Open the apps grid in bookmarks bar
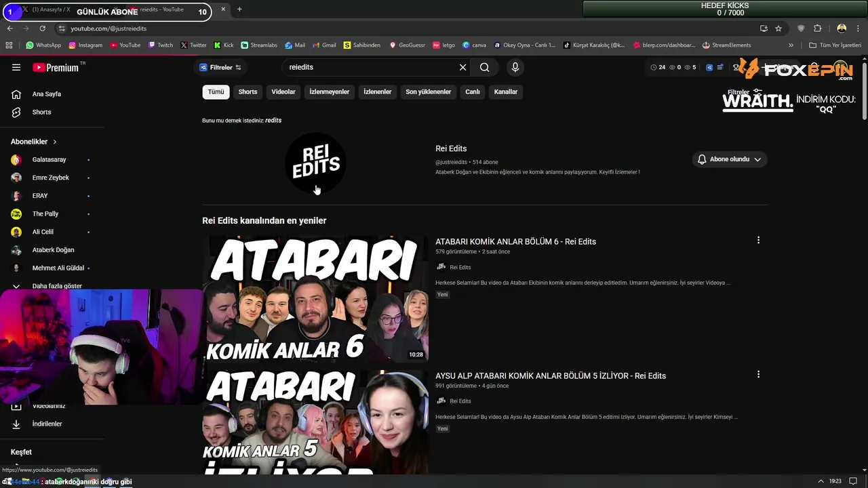Image resolution: width=868 pixels, height=488 pixels. (9, 45)
